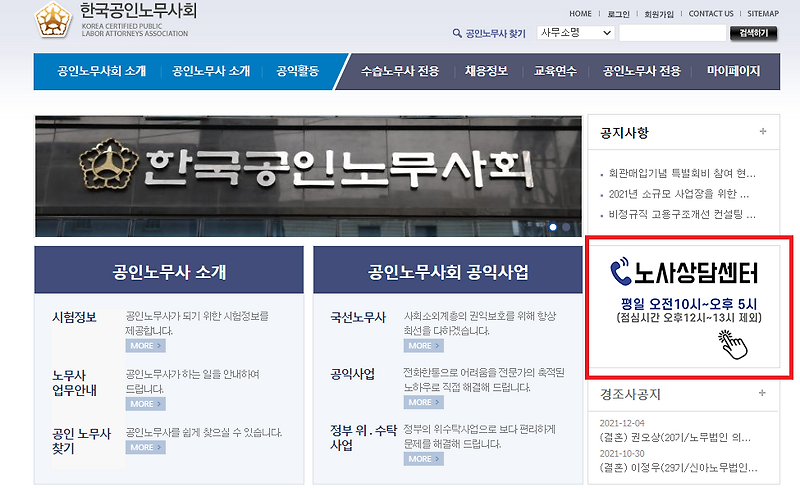The height and width of the screenshot is (492, 800).
Task: Open the 회원가입 link in the header
Action: (659, 14)
